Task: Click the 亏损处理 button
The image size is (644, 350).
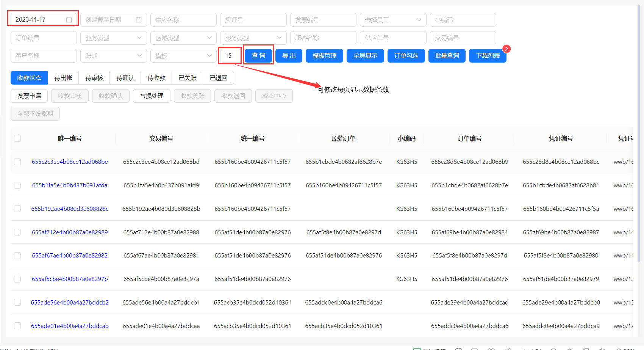Action: tap(152, 96)
